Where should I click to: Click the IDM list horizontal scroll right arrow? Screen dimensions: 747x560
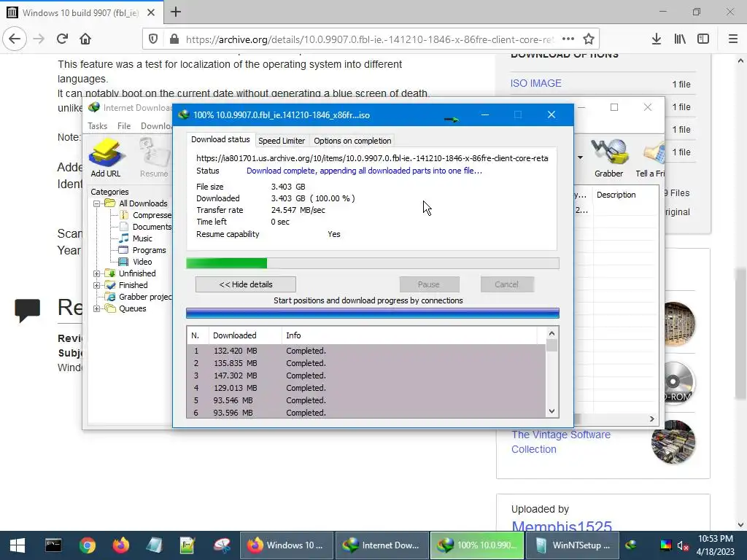click(x=651, y=419)
